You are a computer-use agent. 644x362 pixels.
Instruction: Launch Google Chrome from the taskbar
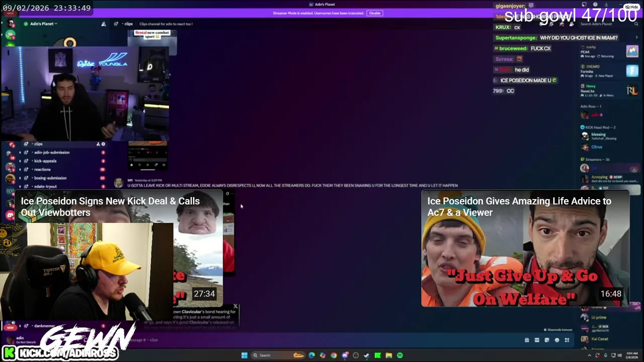[334, 355]
